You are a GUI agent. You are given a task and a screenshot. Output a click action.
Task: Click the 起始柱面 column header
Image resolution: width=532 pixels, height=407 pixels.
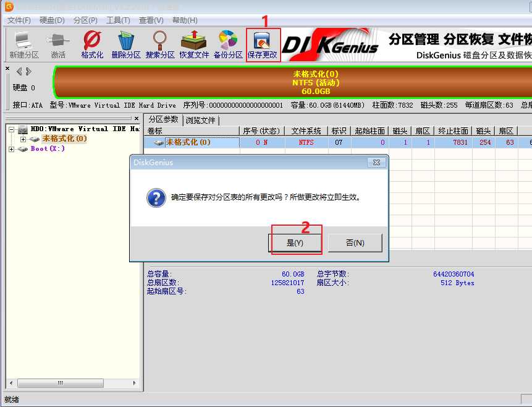pos(370,131)
